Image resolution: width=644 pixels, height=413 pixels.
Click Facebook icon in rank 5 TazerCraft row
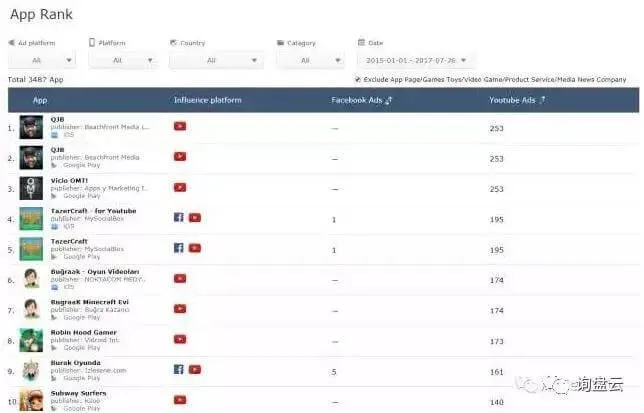click(179, 248)
